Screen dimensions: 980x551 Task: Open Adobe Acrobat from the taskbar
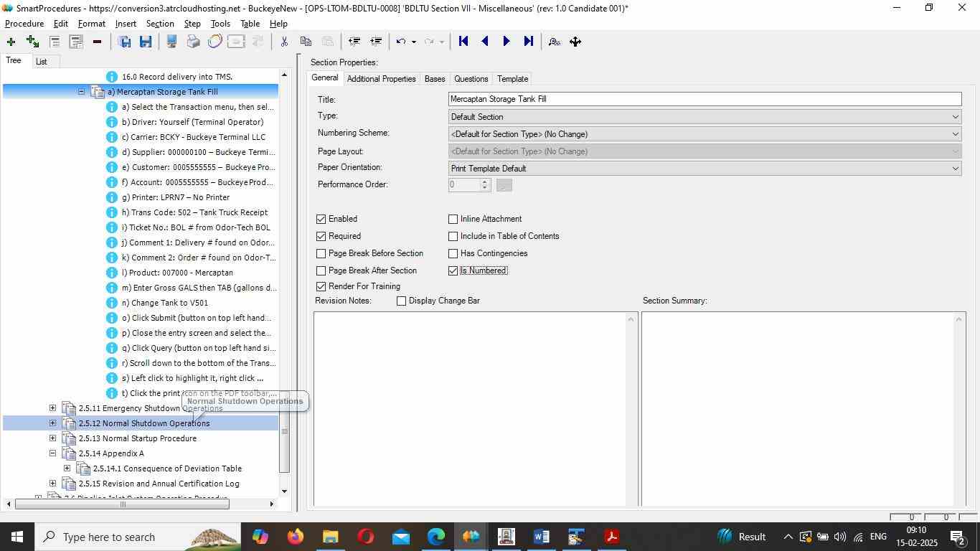tap(612, 537)
